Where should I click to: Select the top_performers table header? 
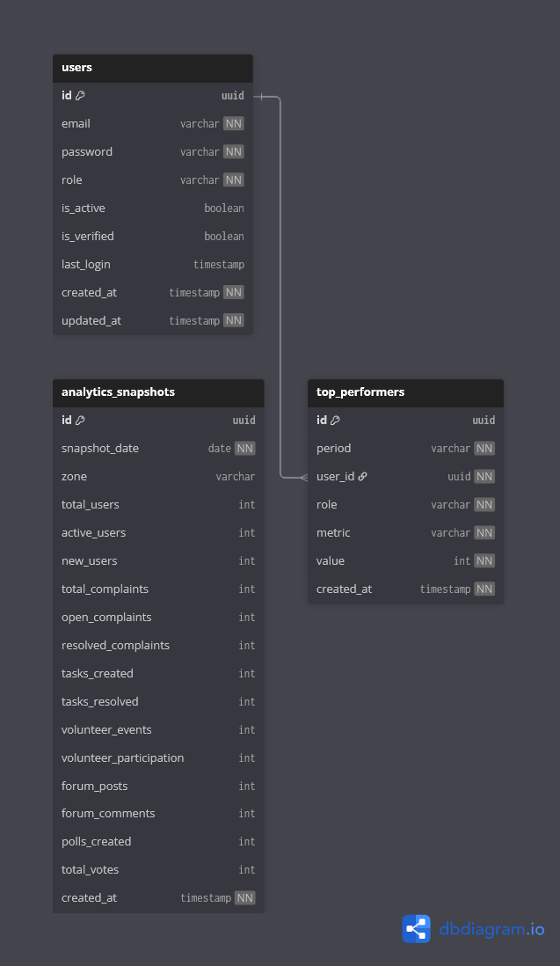tap(405, 392)
